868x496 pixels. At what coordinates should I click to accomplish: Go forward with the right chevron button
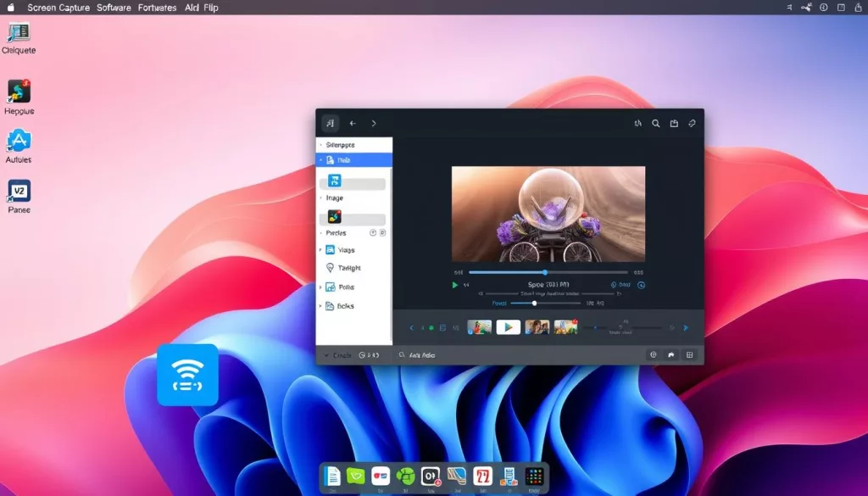tap(374, 124)
